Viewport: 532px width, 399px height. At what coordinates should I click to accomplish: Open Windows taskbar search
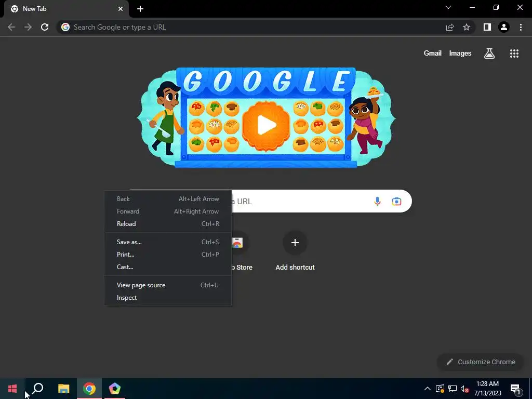pos(37,389)
